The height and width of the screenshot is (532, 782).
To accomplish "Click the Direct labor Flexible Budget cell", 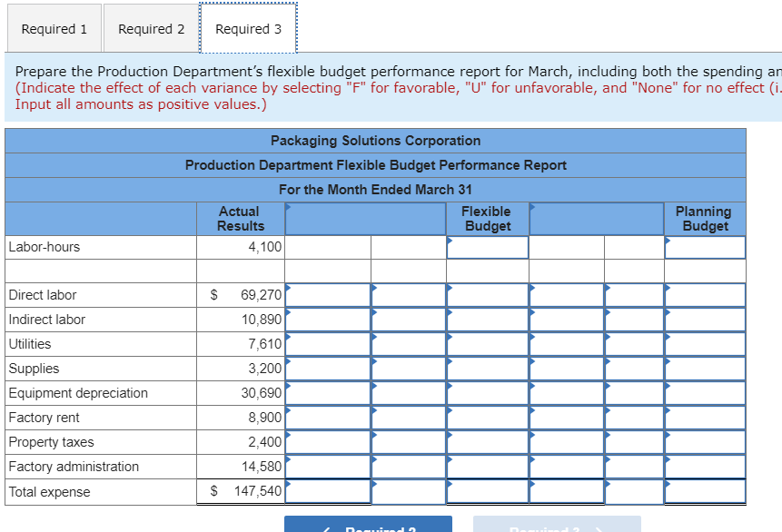I will (x=487, y=295).
